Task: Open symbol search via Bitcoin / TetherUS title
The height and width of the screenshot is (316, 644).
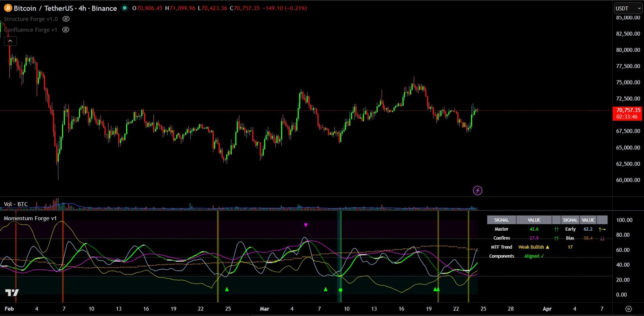Action: 65,8
